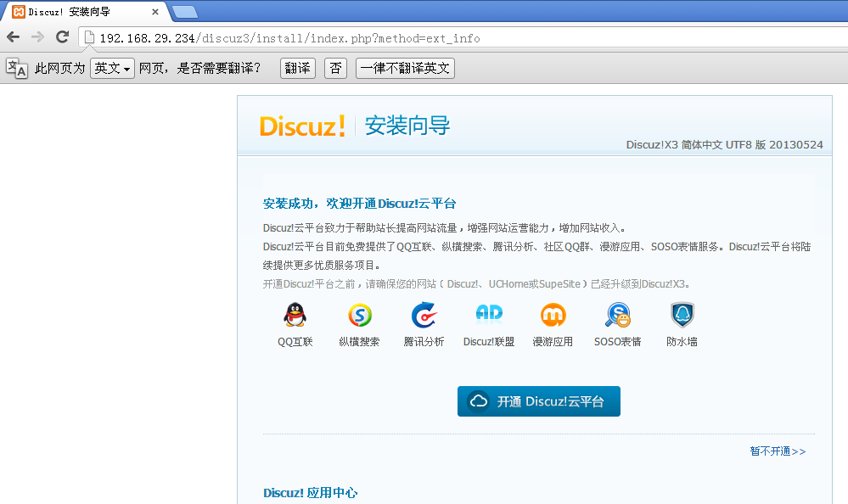The height and width of the screenshot is (504, 848).
Task: Reload the page with the refresh icon
Action: tap(62, 36)
